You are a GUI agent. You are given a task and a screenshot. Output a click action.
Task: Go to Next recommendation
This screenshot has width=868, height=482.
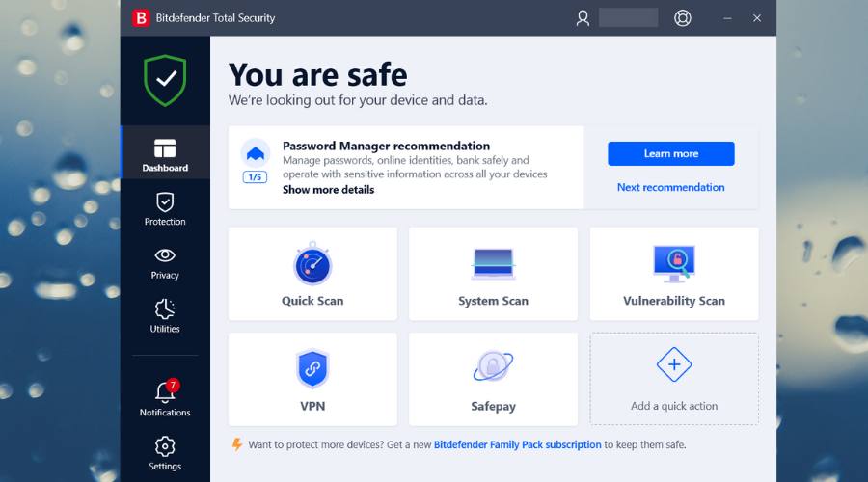coord(670,187)
